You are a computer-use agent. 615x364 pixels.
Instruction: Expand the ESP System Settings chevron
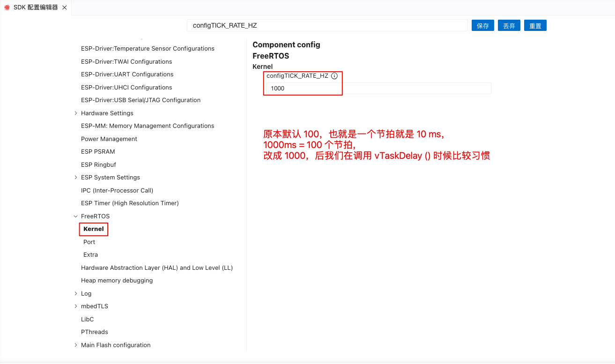(76, 177)
